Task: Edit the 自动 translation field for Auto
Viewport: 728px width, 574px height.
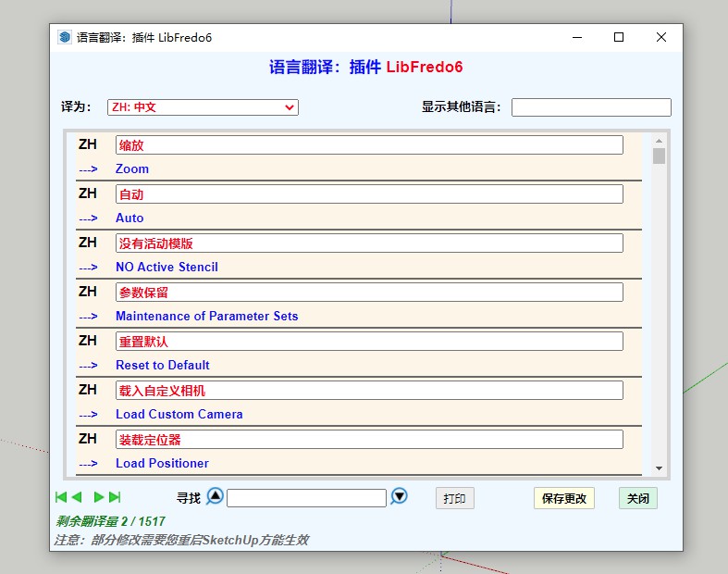Action: click(x=368, y=194)
